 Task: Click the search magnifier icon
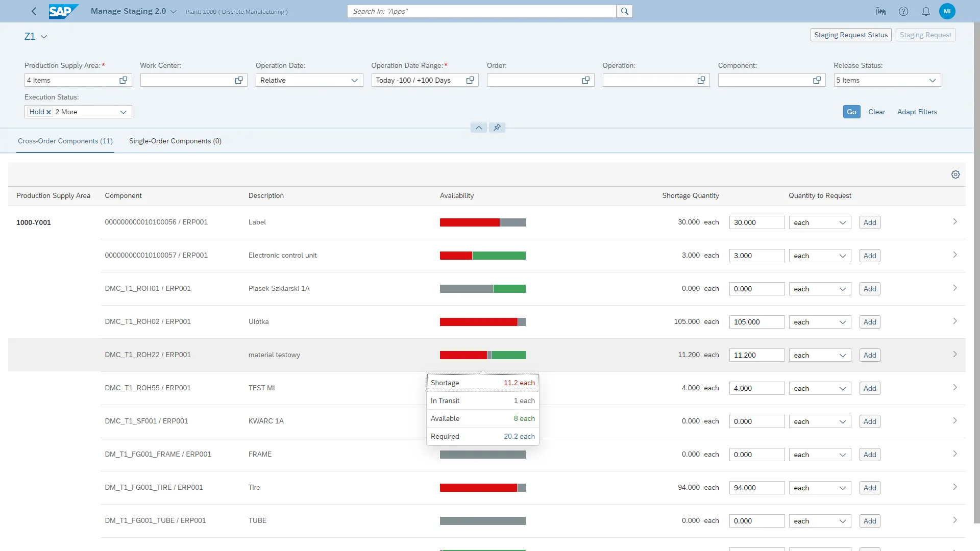[625, 11]
